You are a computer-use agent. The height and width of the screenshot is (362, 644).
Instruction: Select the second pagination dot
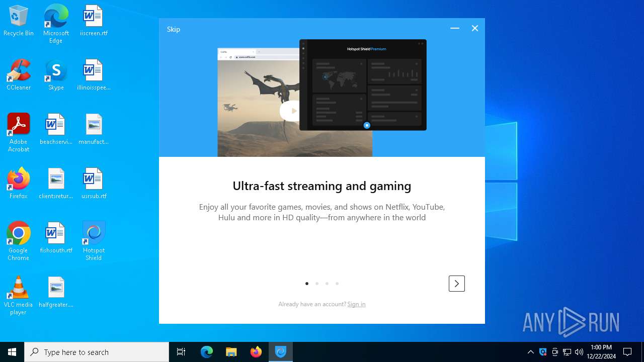click(x=317, y=284)
